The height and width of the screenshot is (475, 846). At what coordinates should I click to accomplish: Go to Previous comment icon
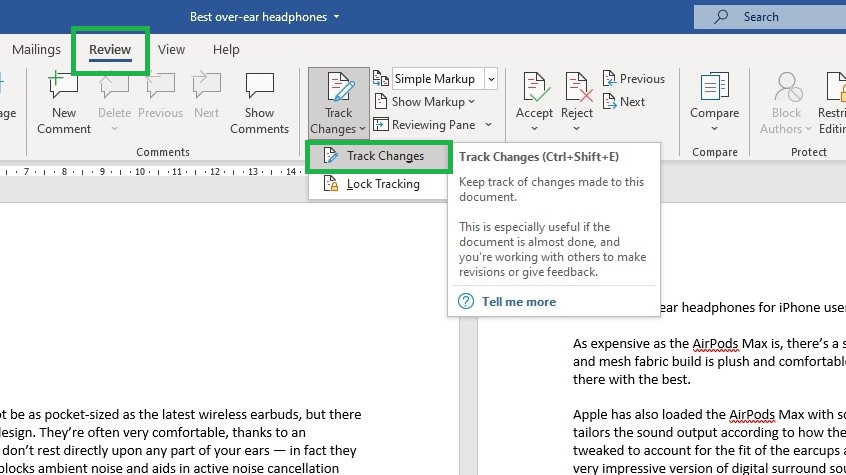[x=160, y=85]
